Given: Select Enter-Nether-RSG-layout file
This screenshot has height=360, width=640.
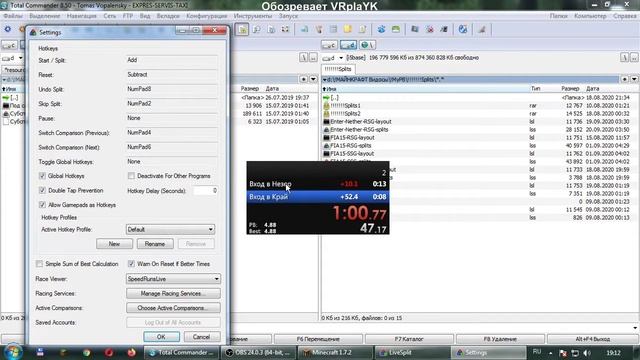Looking at the screenshot, I should (361, 122).
